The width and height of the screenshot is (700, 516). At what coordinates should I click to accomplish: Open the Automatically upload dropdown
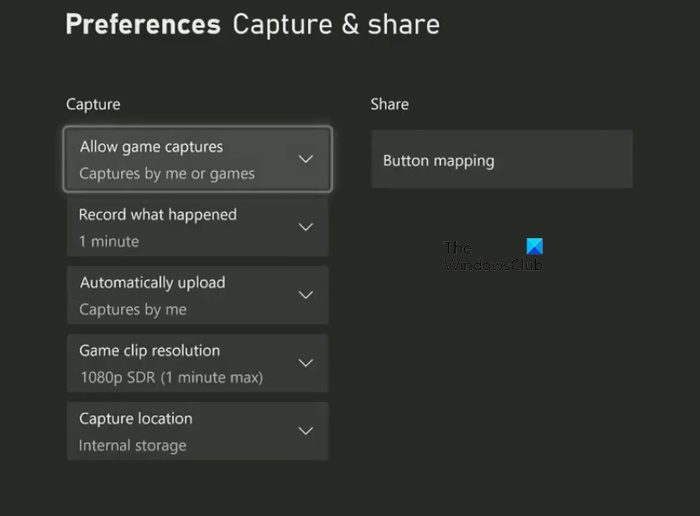197,295
